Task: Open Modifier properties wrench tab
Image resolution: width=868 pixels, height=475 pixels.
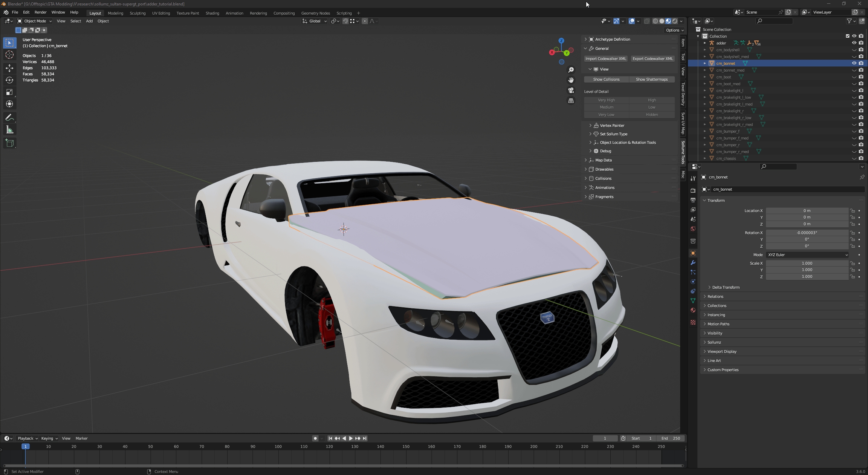Action: (693, 263)
